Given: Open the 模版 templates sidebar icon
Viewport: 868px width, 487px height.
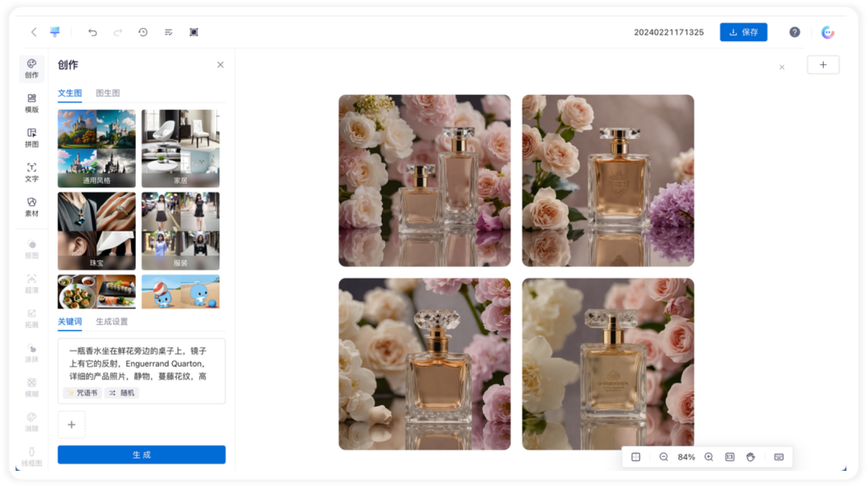Looking at the screenshot, I should [31, 103].
